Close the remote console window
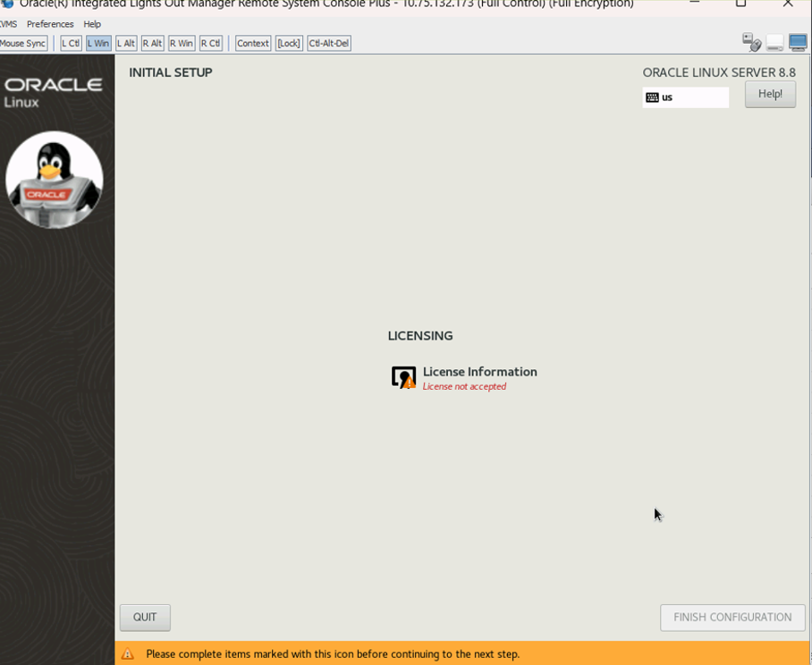Viewport: 812px width, 665px height. (x=788, y=4)
